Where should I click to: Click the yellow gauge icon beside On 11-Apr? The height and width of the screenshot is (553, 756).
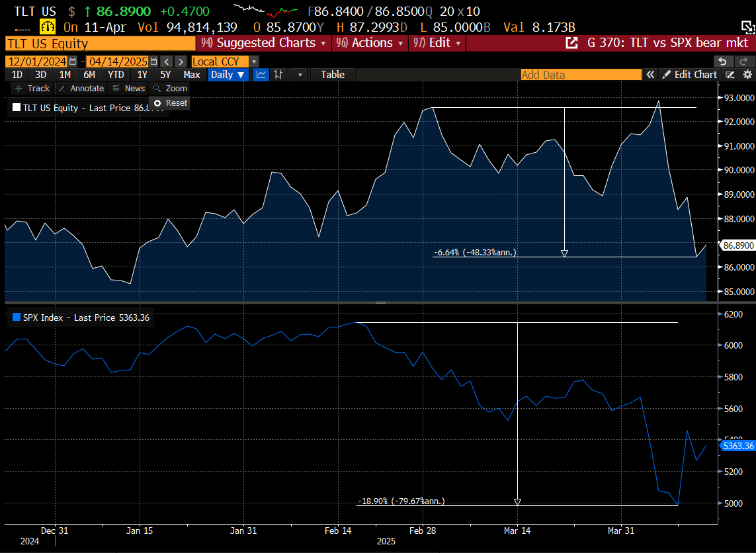point(48,26)
